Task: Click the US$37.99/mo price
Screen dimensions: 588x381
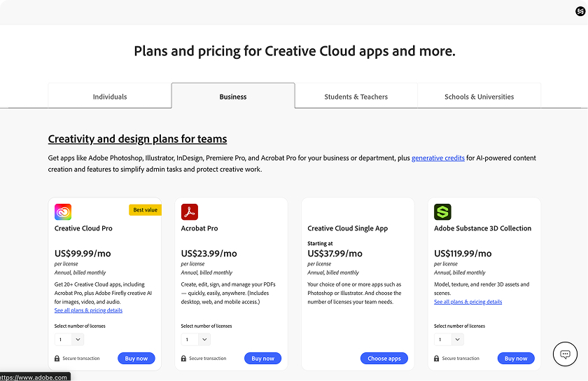Action: pos(335,254)
